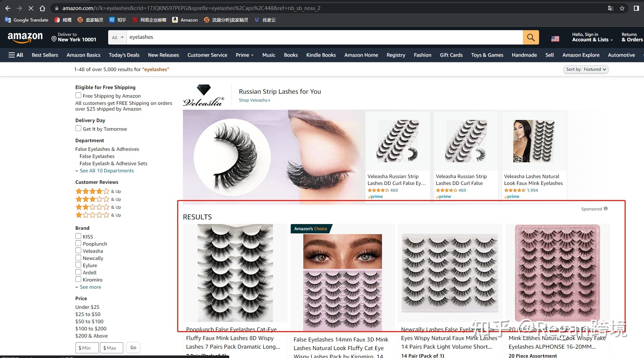This screenshot has height=358, width=644.
Task: Click the orange search magnifier button
Action: click(530, 37)
